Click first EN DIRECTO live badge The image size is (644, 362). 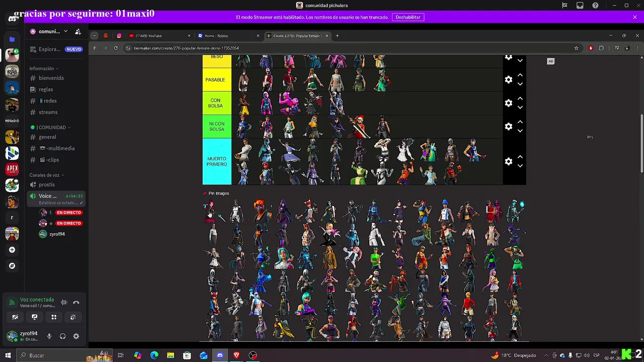click(69, 213)
